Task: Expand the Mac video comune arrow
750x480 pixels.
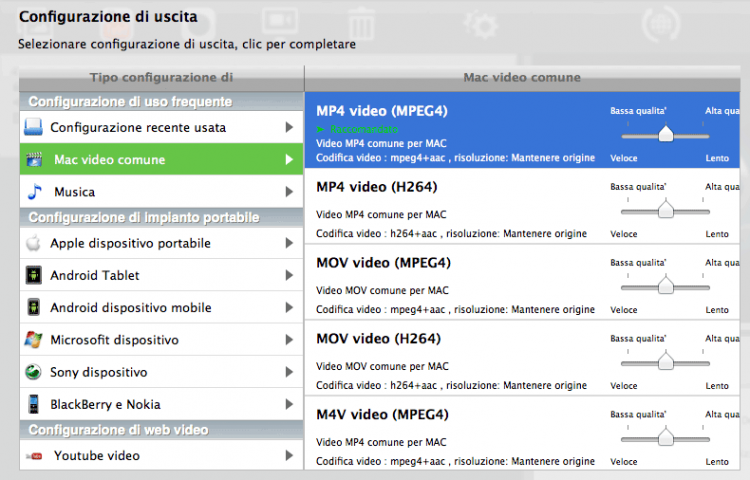Action: (x=289, y=159)
